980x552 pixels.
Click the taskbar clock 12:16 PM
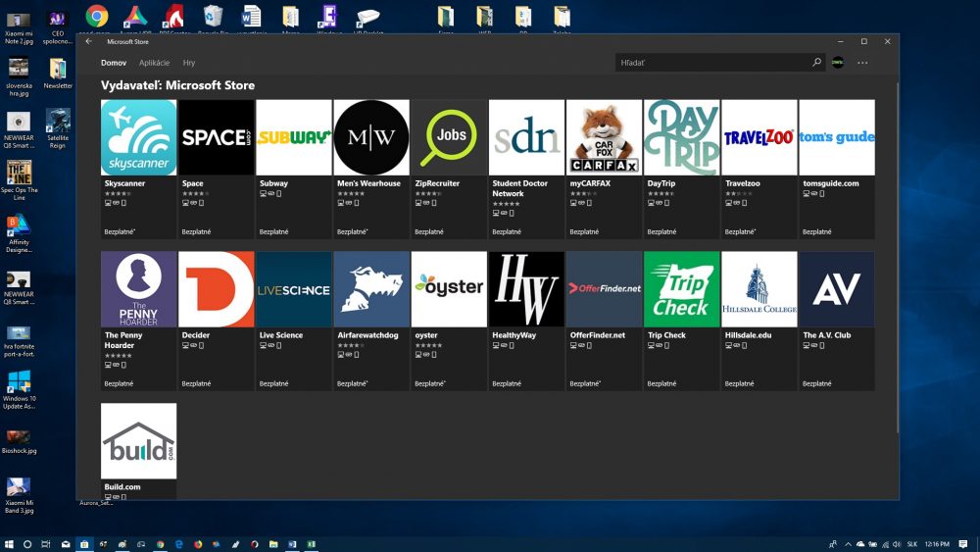(937, 544)
